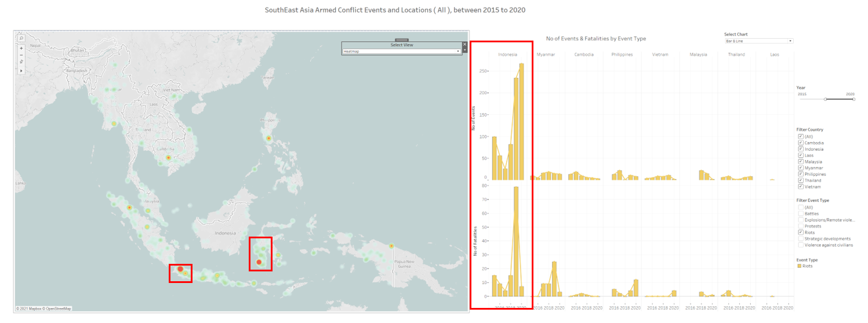Viewport: 868px width, 323px height.
Task: Select tallest Indonesia events bar
Action: pyautogui.click(x=521, y=122)
